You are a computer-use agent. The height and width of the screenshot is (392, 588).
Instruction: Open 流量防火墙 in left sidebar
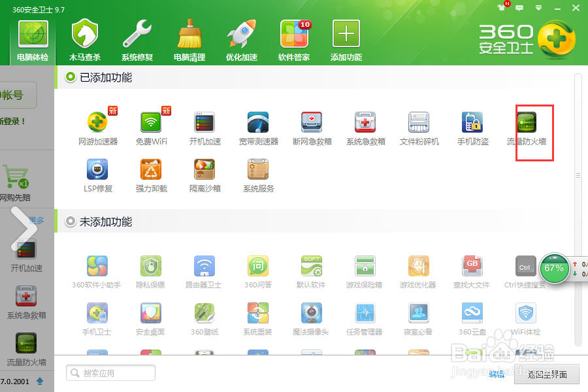click(26, 350)
